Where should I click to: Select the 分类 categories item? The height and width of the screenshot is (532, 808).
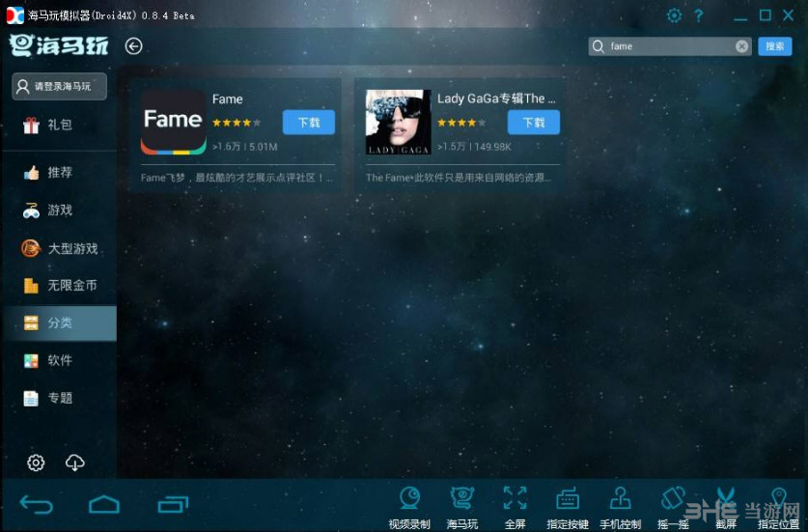pyautogui.click(x=59, y=322)
